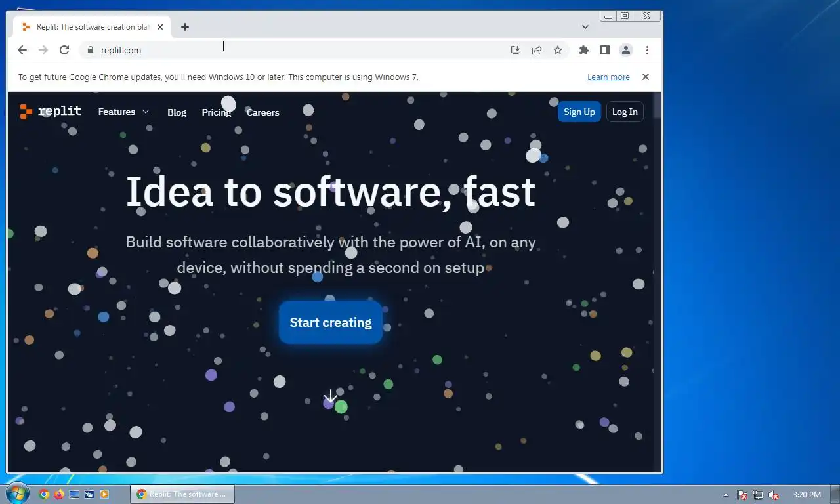Click the browser forward arrow
Image resolution: width=840 pixels, height=504 pixels.
tap(43, 50)
